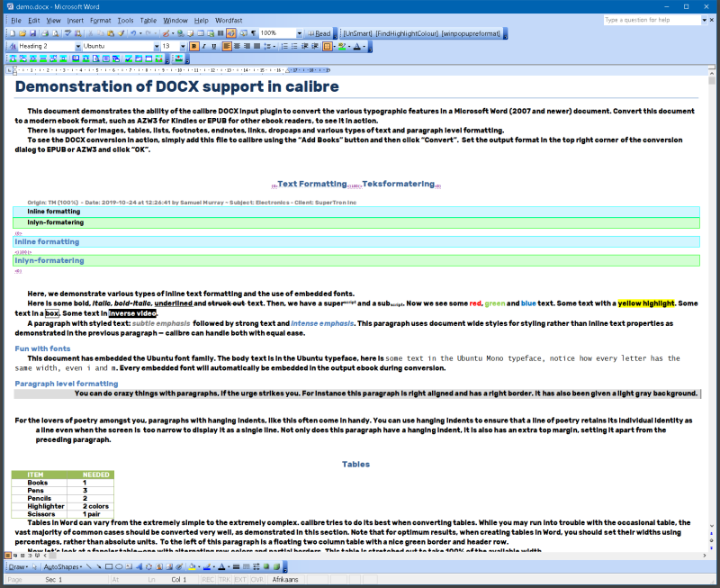Open the Style dropdown showing Heading 2
Image resolution: width=720 pixels, height=588 pixels.
[x=78, y=46]
